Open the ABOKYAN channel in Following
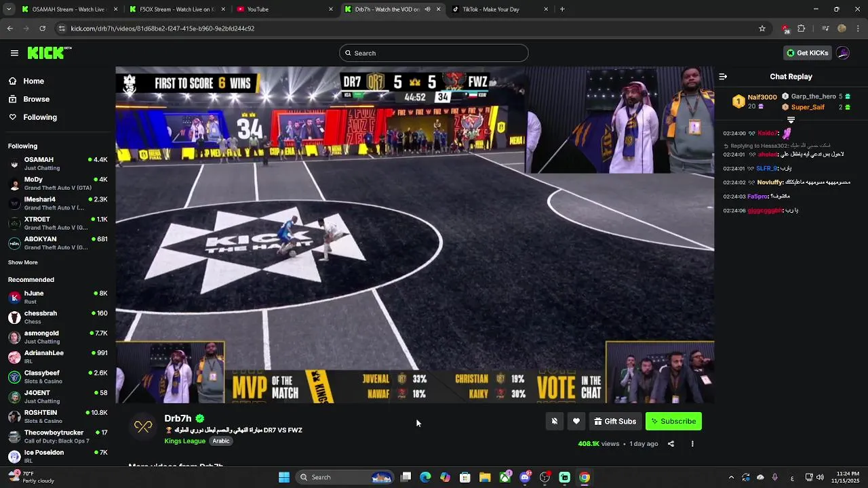The image size is (868, 488). pos(58,243)
